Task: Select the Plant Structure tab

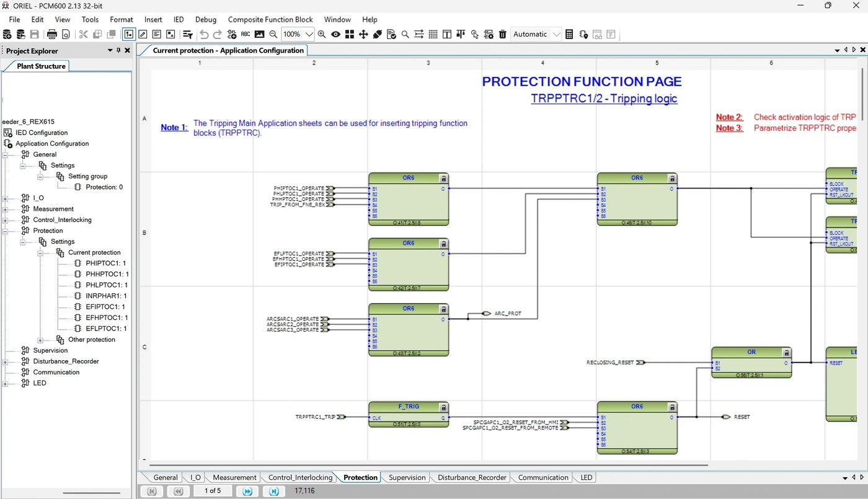Action: click(41, 66)
